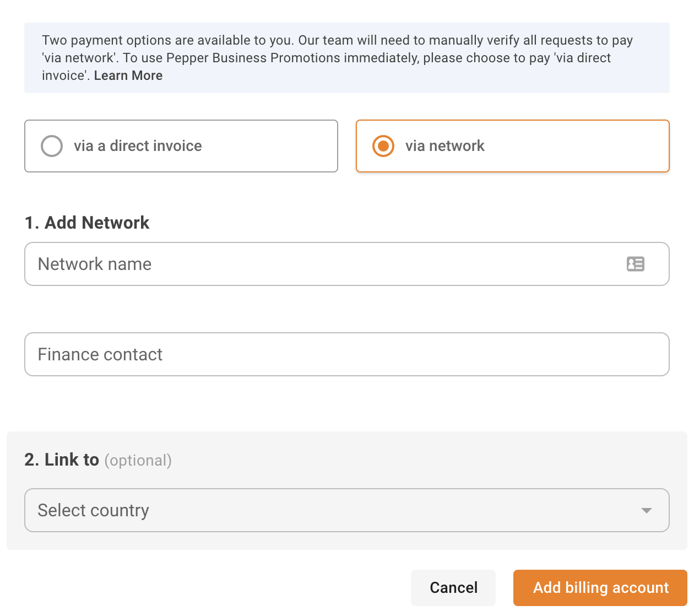Click the Add billing account button
The width and height of the screenshot is (694, 616).
tap(600, 587)
